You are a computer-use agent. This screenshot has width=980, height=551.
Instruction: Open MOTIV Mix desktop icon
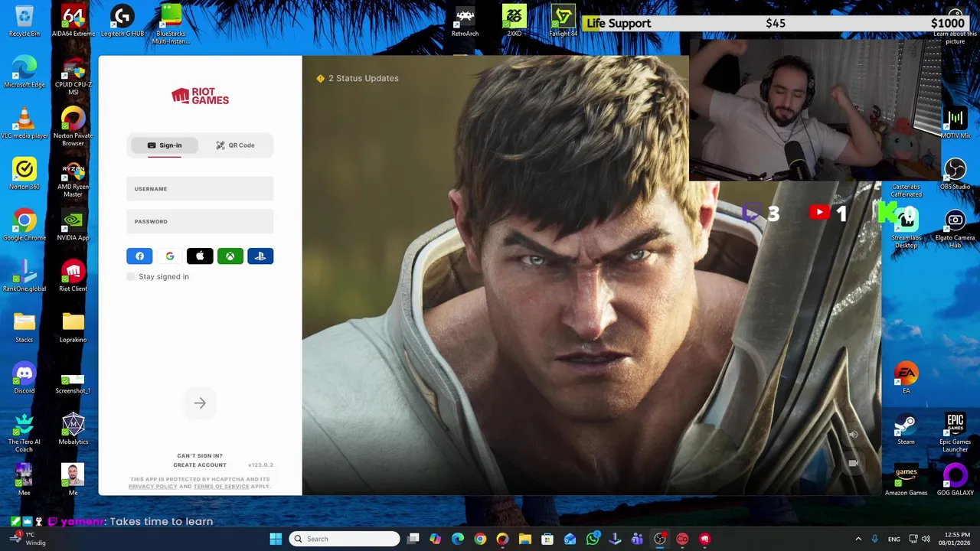click(955, 123)
